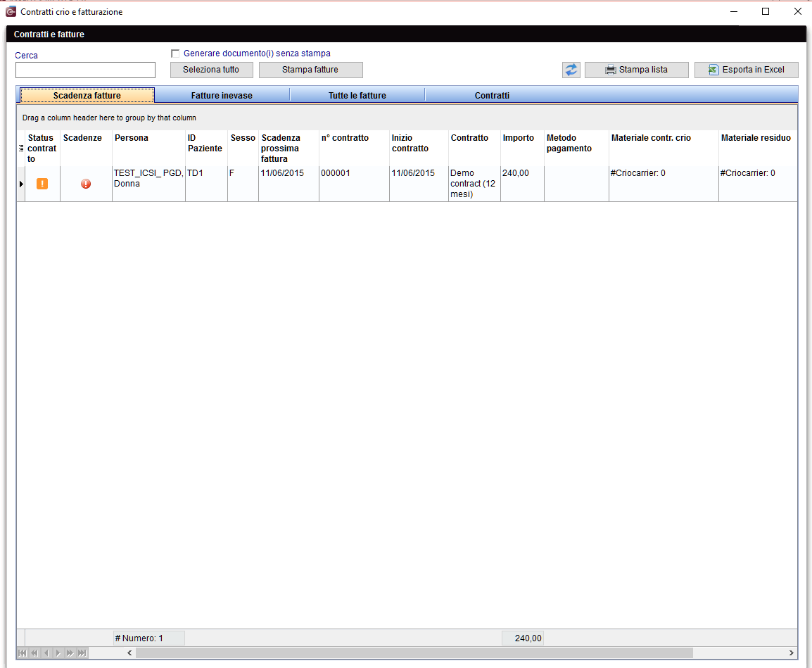Click Esporta in Excel button

tap(747, 70)
